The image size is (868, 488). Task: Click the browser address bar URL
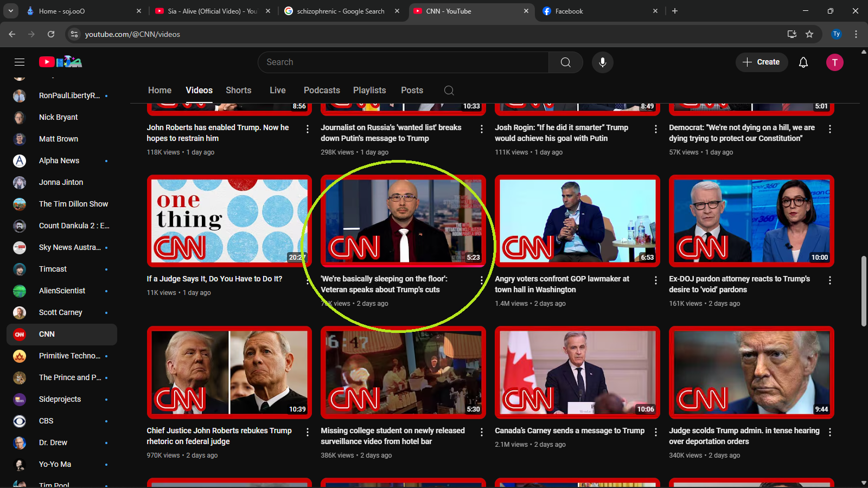(x=132, y=34)
